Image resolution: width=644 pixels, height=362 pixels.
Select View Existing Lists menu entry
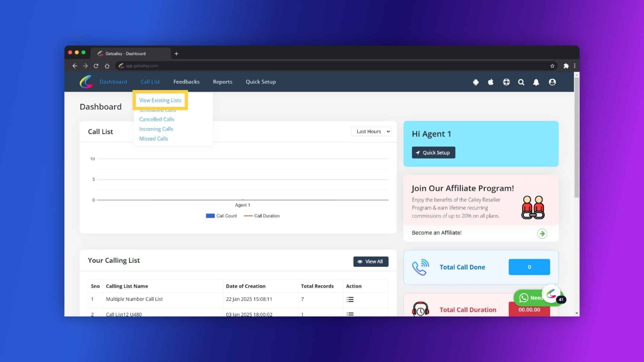pos(160,100)
